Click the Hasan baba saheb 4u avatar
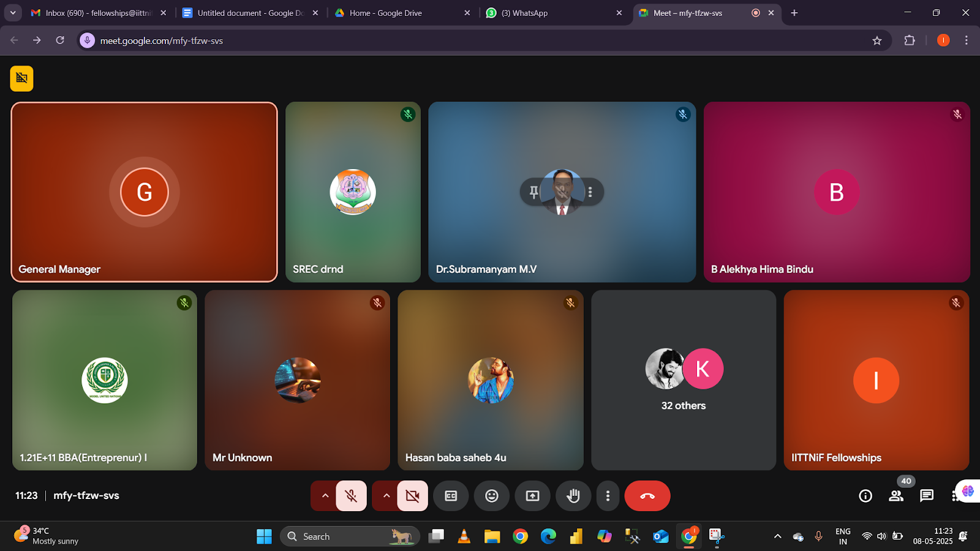 (x=491, y=380)
